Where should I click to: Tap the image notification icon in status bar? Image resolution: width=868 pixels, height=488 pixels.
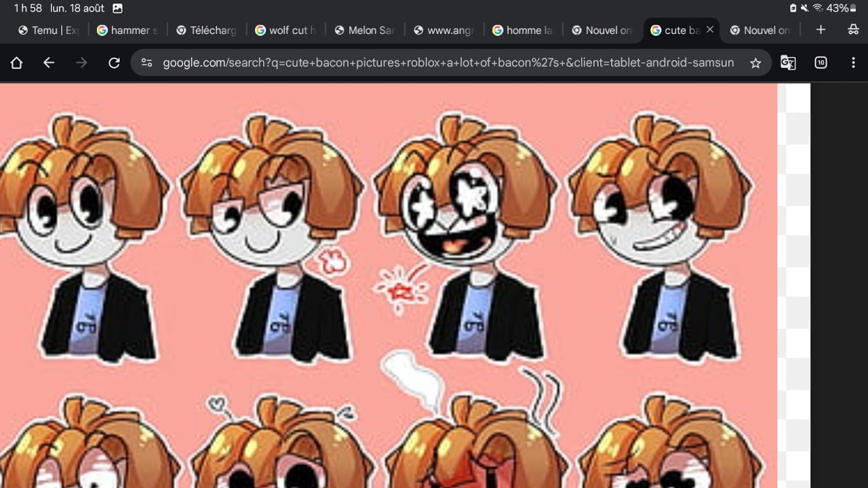pos(117,8)
